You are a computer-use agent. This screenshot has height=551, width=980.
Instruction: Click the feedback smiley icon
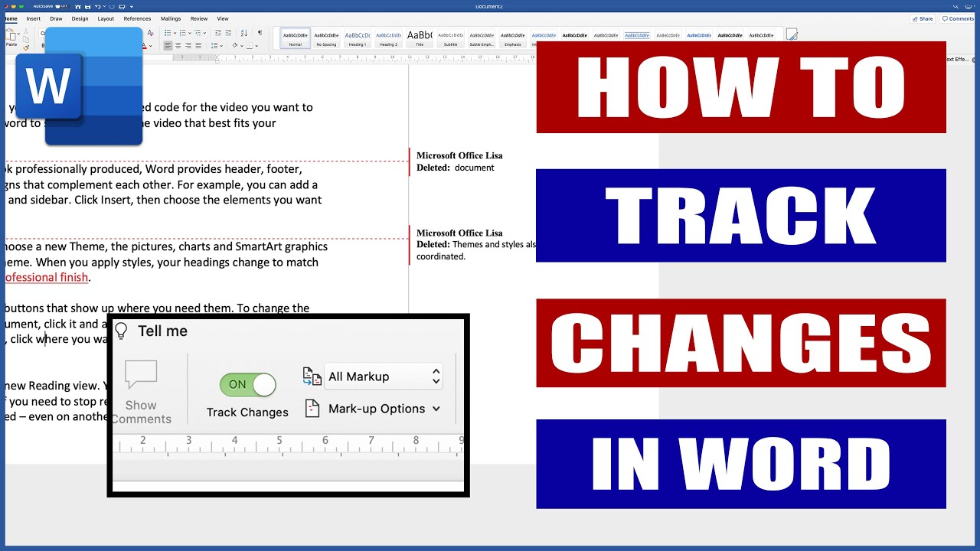click(x=969, y=7)
